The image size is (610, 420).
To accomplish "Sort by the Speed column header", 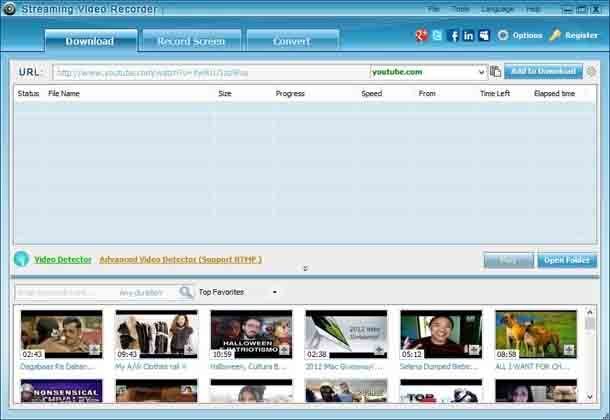I will [372, 93].
